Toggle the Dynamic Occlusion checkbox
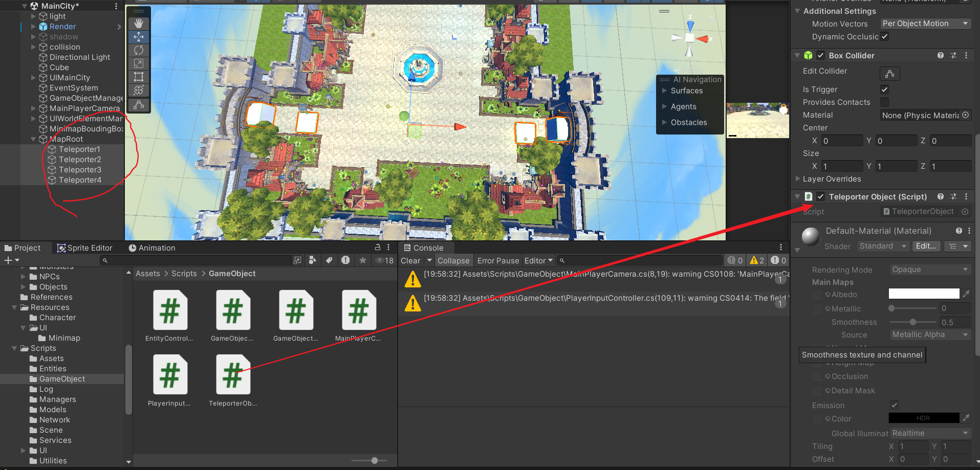 pyautogui.click(x=884, y=36)
